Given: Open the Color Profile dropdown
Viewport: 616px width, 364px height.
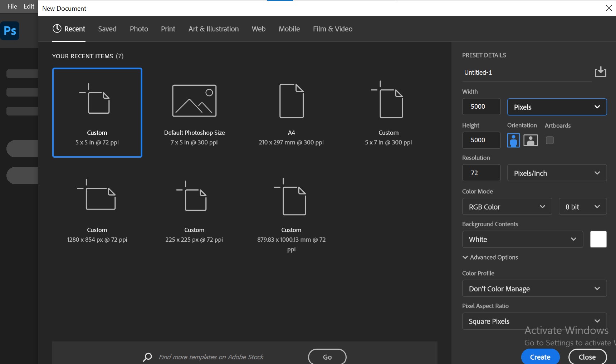Looking at the screenshot, I should [534, 289].
